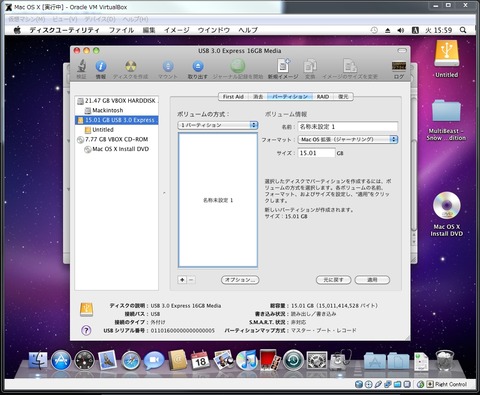The image size is (480, 395).
Task: Click Disk Utility icon in the Dock
Action: click(340, 360)
